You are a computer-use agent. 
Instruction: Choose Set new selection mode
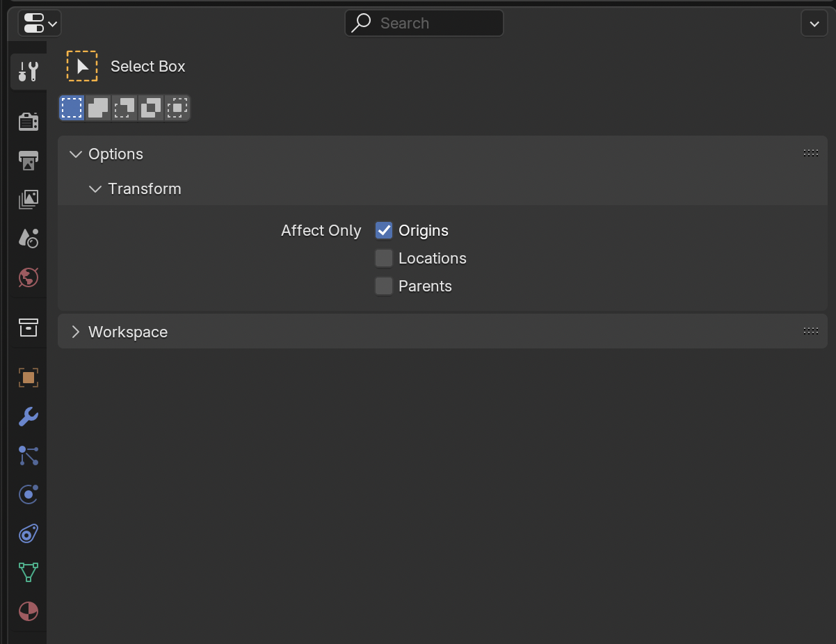click(72, 108)
